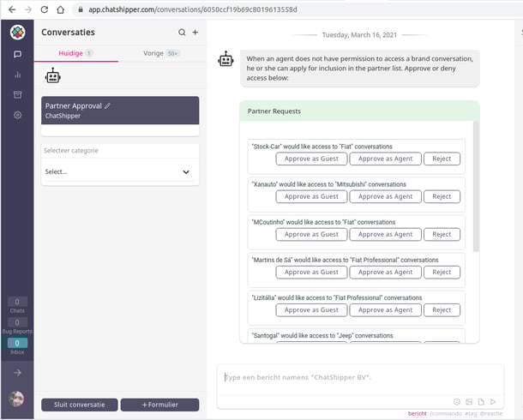Approve Stock-Car as Guest
The height and width of the screenshot is (420, 523).
pyautogui.click(x=311, y=159)
